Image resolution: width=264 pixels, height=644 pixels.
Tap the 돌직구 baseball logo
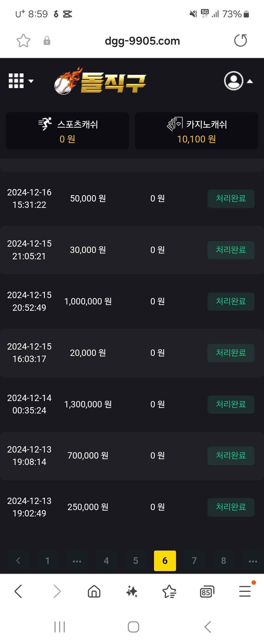pos(100,81)
